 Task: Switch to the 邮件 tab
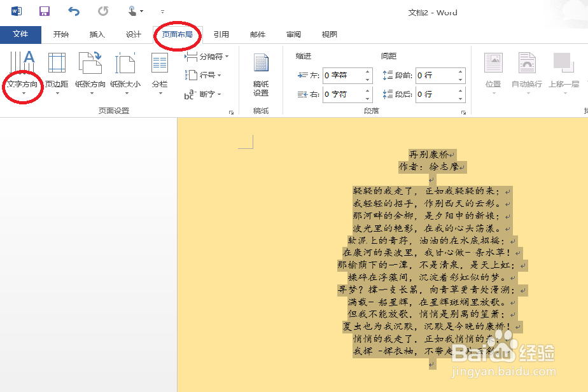(258, 34)
